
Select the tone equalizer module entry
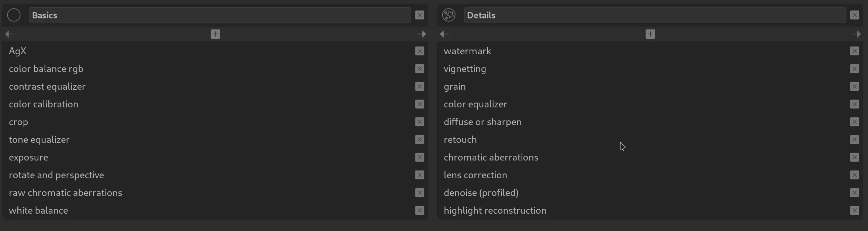pos(39,139)
